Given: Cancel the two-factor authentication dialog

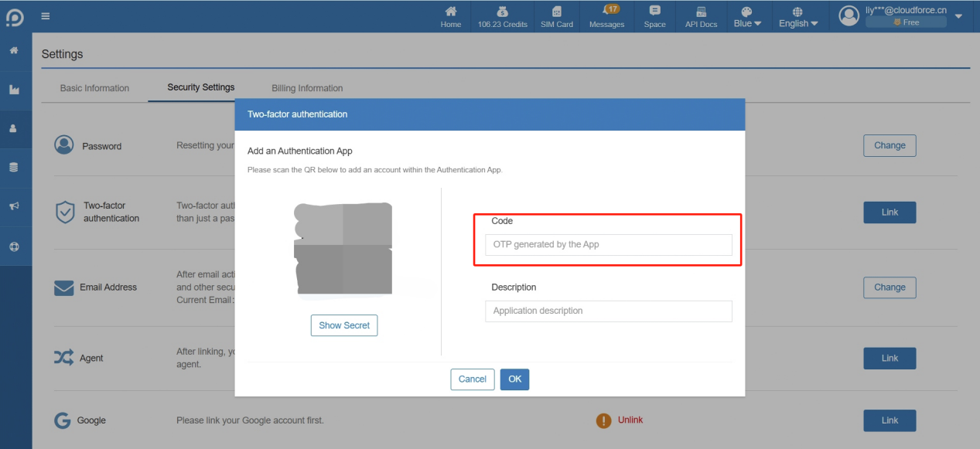Looking at the screenshot, I should coord(472,379).
